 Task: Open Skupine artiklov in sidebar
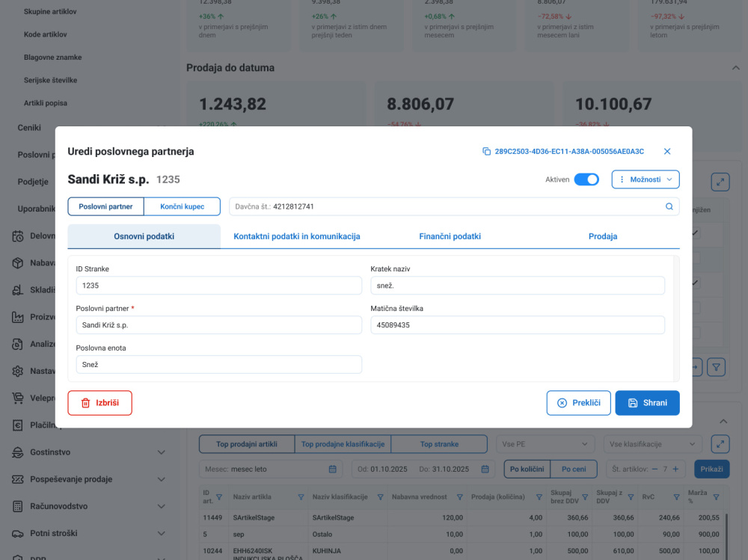pos(50,11)
